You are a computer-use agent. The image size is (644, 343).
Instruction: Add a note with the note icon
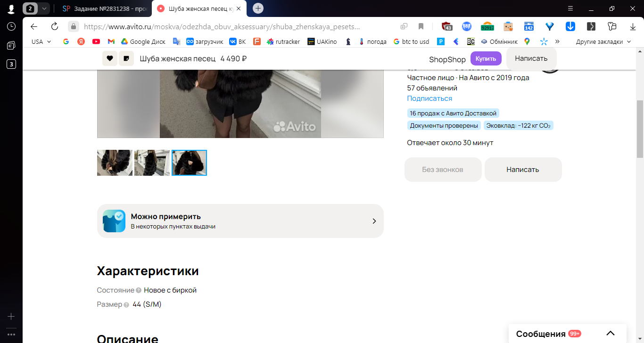tap(126, 58)
